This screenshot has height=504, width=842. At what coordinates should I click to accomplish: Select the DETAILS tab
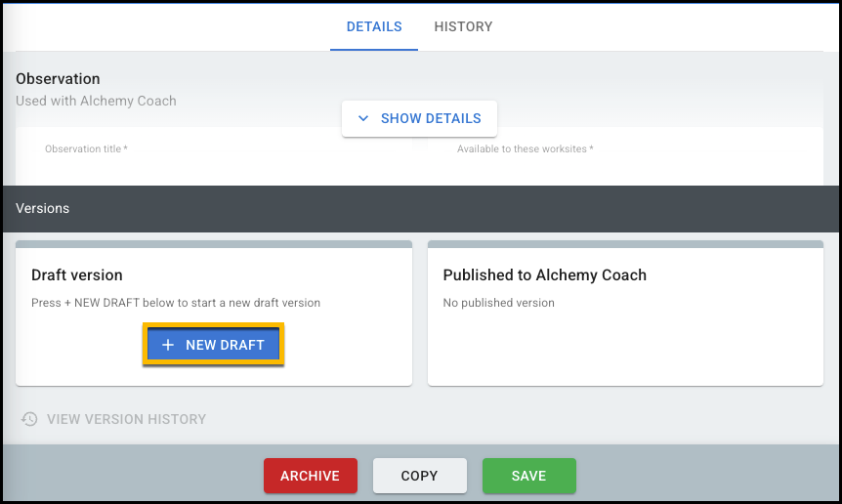pos(374,26)
